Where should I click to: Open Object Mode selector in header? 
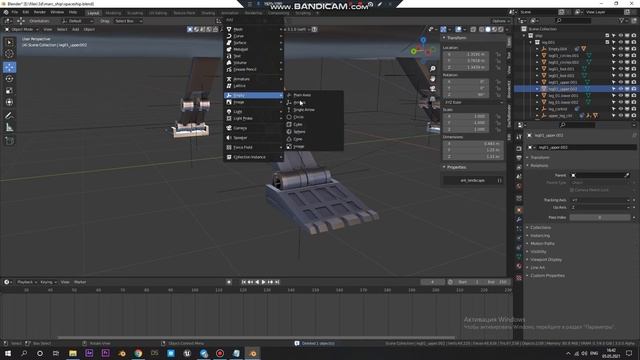(22, 29)
